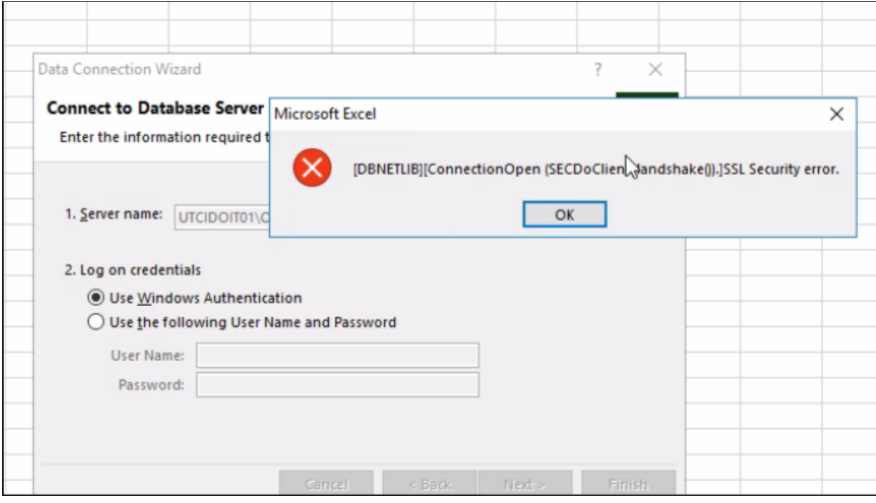
Task: Click the Microsoft Excel dialog title
Action: point(325,114)
